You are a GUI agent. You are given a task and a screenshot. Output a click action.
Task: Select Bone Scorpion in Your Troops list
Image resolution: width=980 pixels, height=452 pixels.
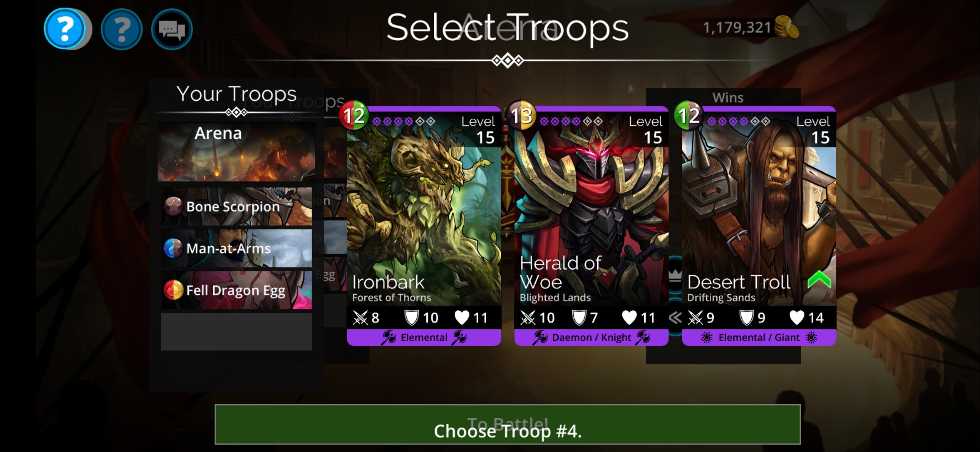pos(237,206)
